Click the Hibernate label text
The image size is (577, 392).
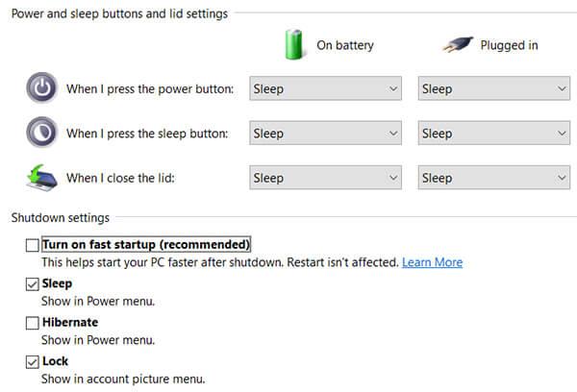(70, 322)
